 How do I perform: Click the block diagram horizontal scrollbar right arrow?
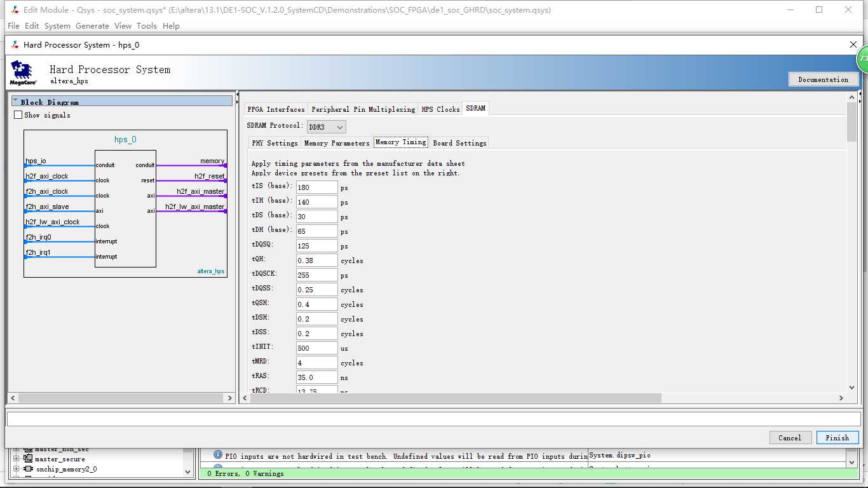(x=230, y=398)
